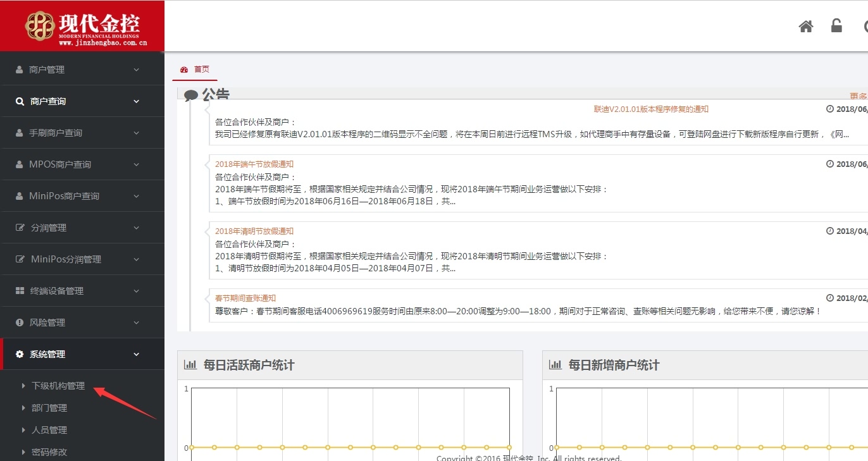This screenshot has width=868, height=461.
Task: Click the user icon beside 手刷商户查询
Action: click(20, 133)
